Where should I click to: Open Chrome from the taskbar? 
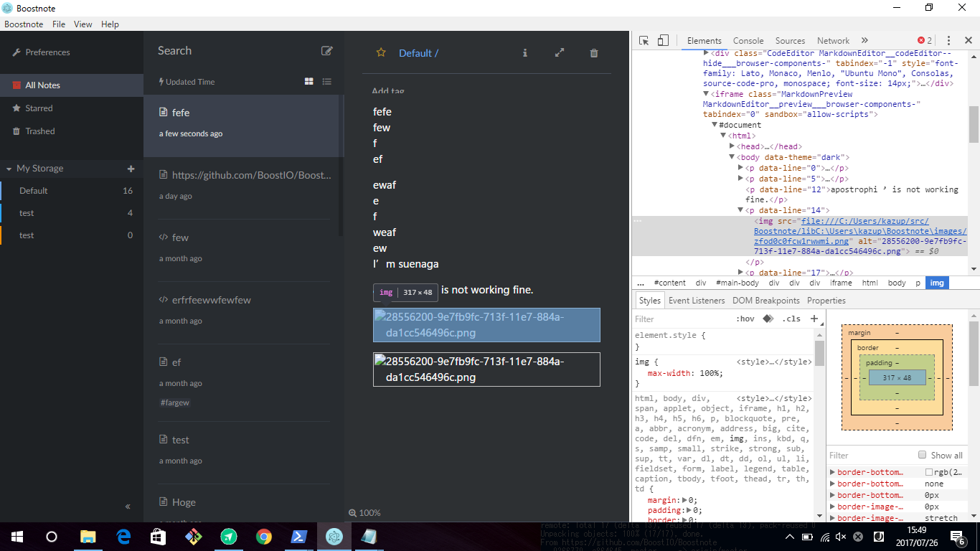pos(264,536)
